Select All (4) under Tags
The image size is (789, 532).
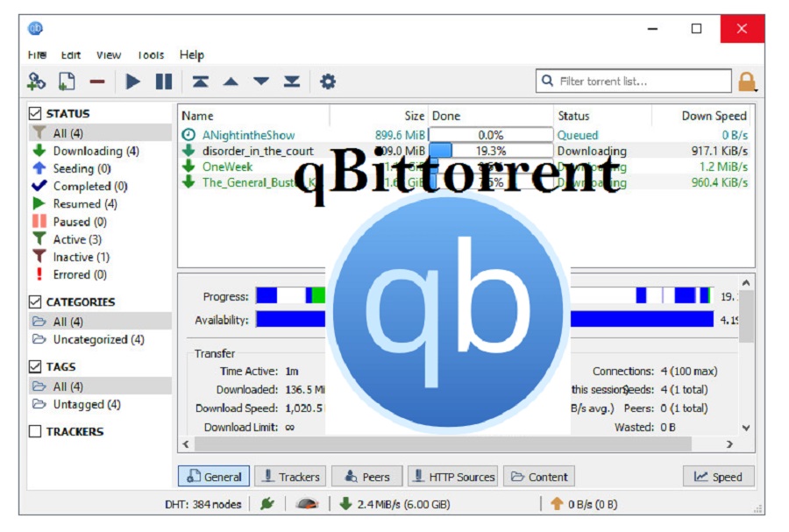point(100,387)
